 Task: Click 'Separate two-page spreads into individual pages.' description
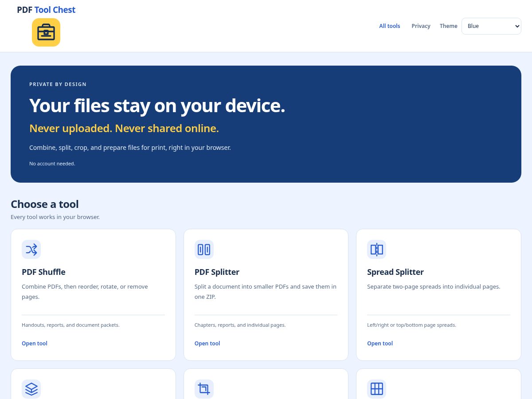point(434,287)
